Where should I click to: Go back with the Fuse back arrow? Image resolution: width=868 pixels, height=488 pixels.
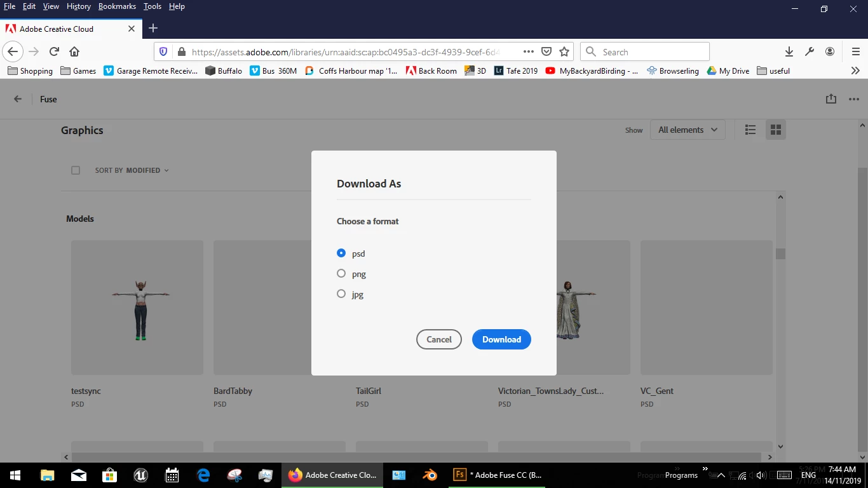click(18, 99)
